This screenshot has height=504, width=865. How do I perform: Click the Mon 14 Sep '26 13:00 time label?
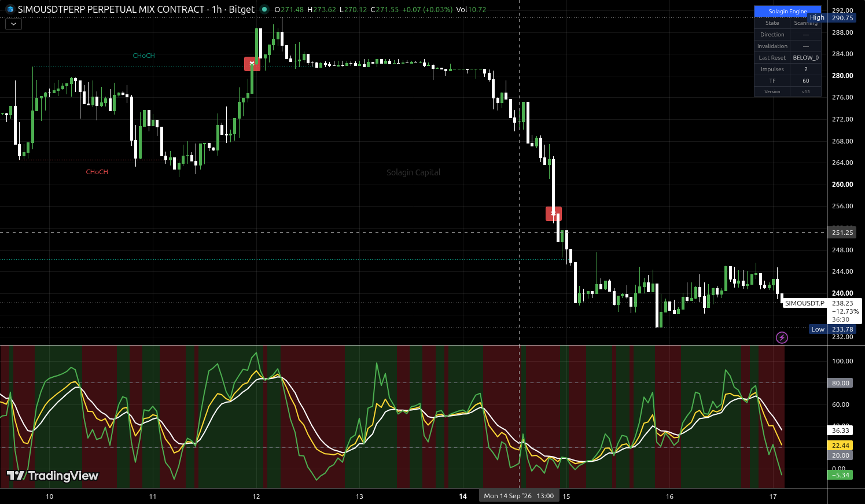tap(518, 496)
